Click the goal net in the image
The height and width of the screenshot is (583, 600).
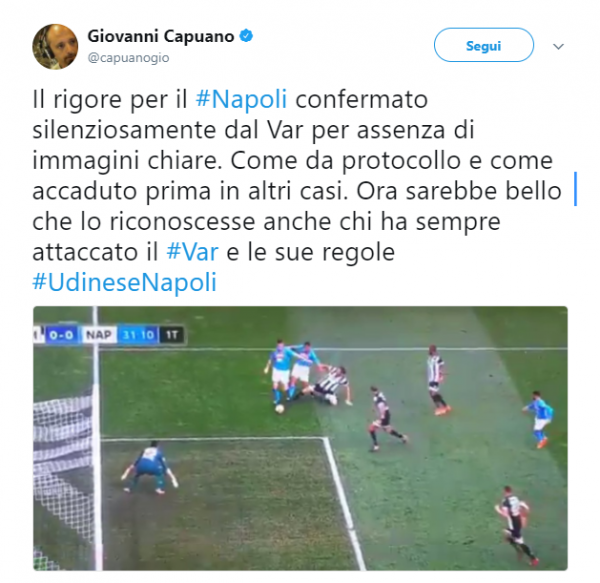pyautogui.click(x=63, y=471)
